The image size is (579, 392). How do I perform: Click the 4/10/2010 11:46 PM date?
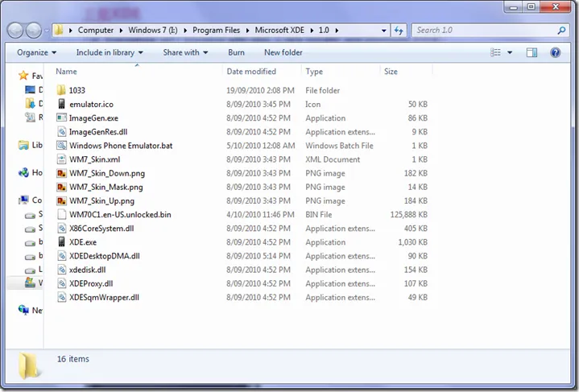pos(260,214)
